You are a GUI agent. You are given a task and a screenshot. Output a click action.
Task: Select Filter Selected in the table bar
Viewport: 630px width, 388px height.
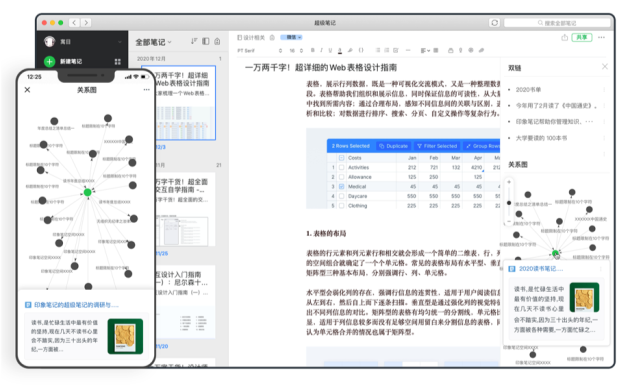coord(437,146)
